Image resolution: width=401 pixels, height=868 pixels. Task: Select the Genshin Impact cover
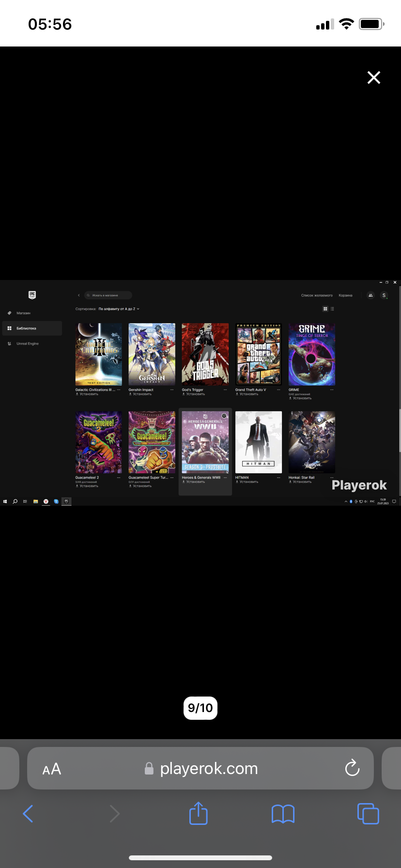click(x=152, y=355)
